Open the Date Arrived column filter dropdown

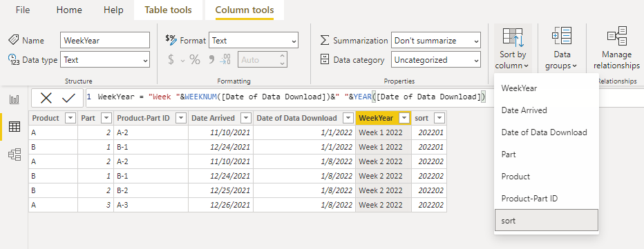(246, 118)
